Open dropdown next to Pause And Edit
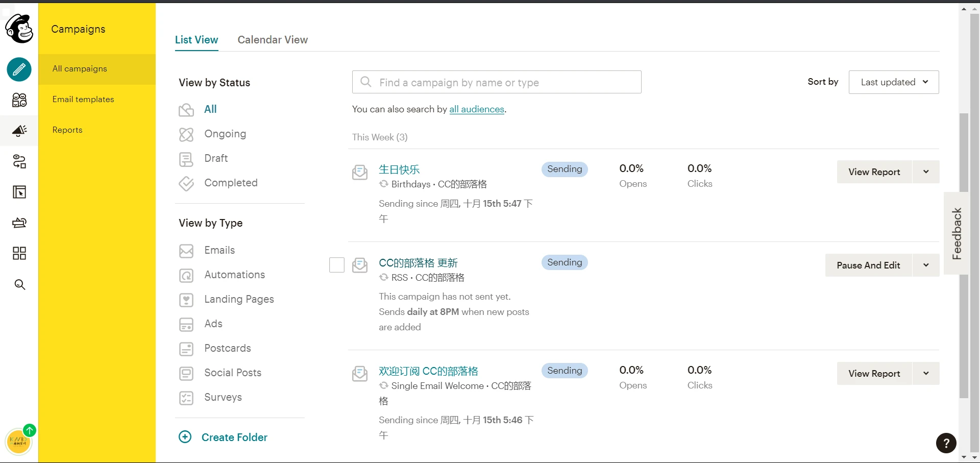The width and height of the screenshot is (980, 463). point(926,265)
